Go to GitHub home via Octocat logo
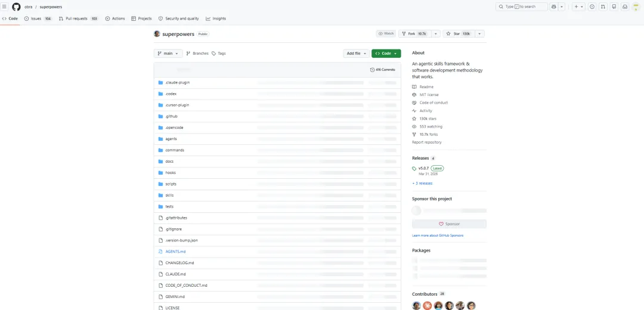Image resolution: width=644 pixels, height=310 pixels. 16,7
